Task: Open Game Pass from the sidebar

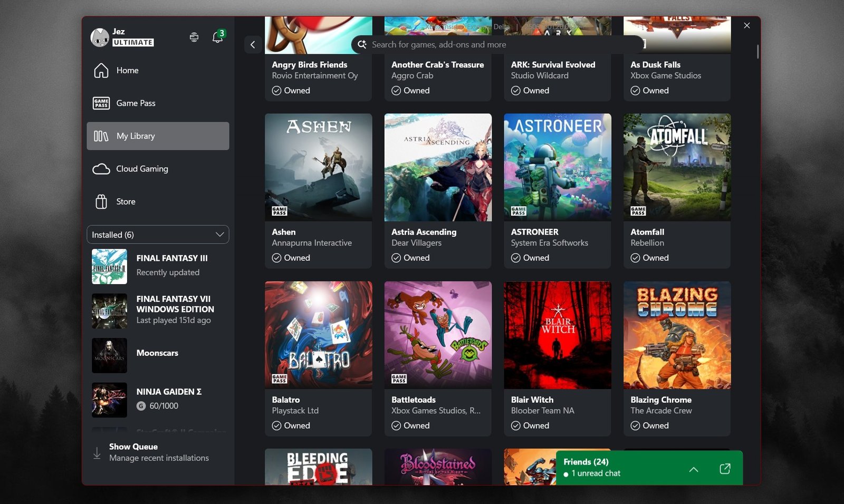Action: tap(135, 103)
